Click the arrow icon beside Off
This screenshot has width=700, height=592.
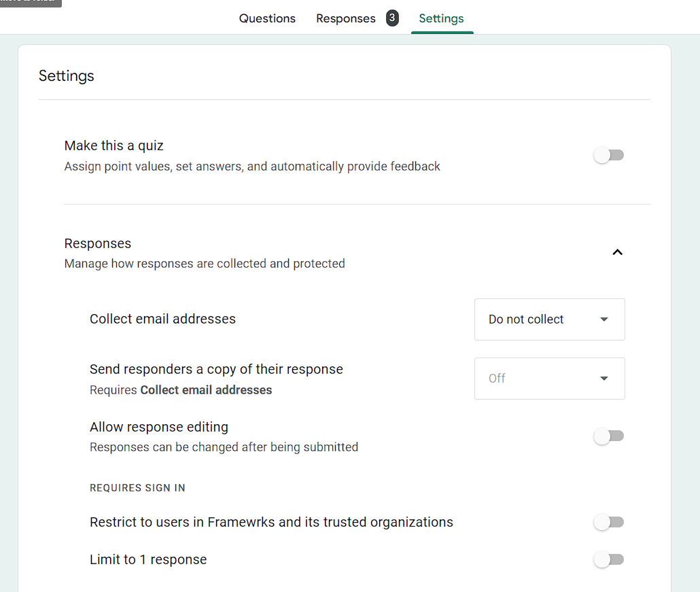click(x=604, y=379)
